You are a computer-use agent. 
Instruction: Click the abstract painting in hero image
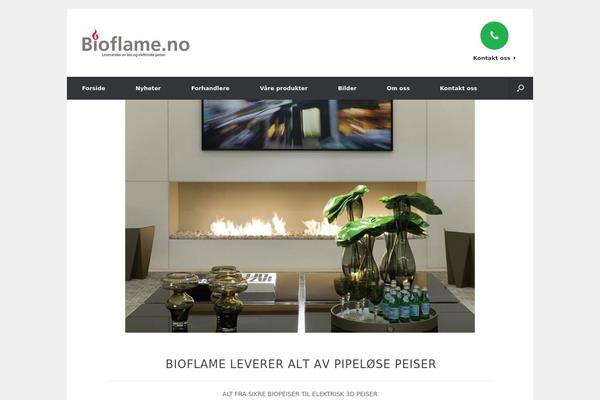tap(297, 125)
